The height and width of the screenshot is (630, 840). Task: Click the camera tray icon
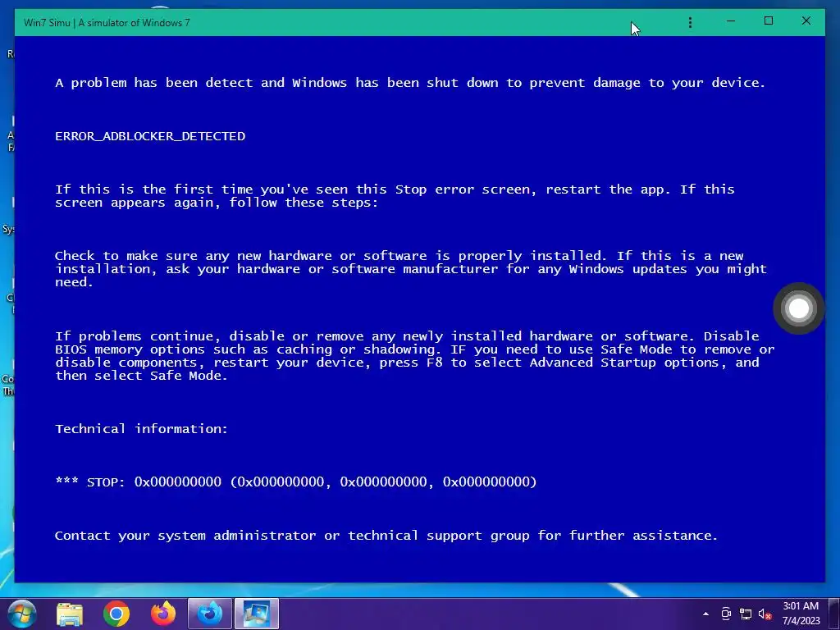726,614
